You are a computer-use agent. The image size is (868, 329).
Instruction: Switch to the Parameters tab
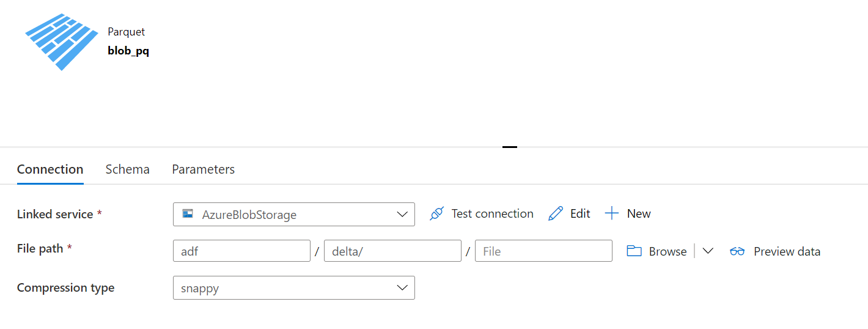coord(204,169)
